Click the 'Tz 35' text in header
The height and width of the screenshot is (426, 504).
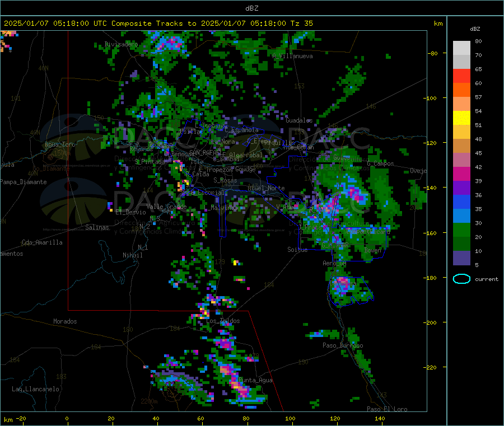point(301,24)
